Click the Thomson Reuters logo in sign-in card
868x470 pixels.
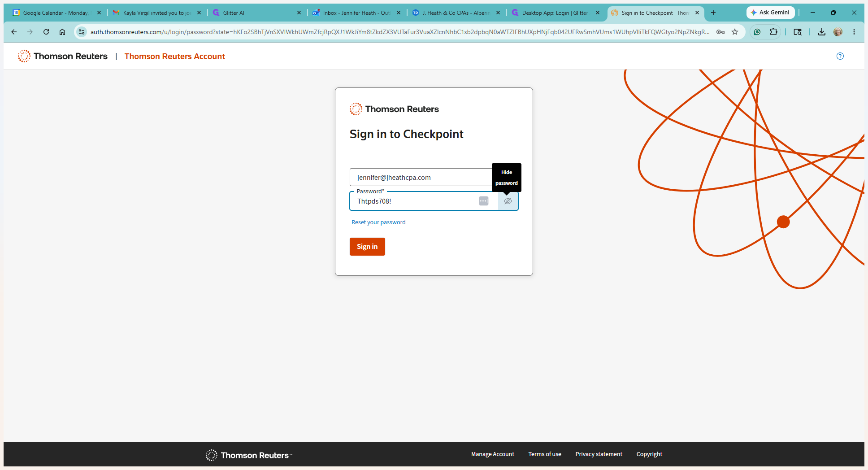[x=394, y=109]
